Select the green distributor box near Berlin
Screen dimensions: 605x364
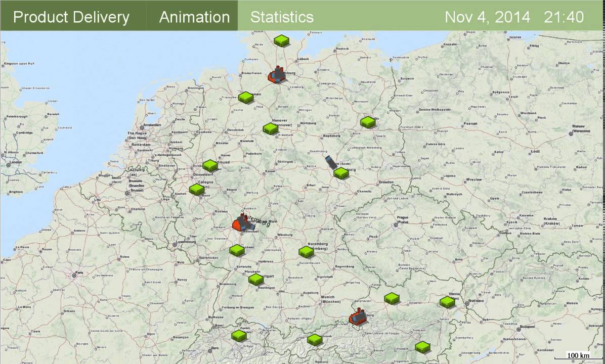(x=368, y=122)
